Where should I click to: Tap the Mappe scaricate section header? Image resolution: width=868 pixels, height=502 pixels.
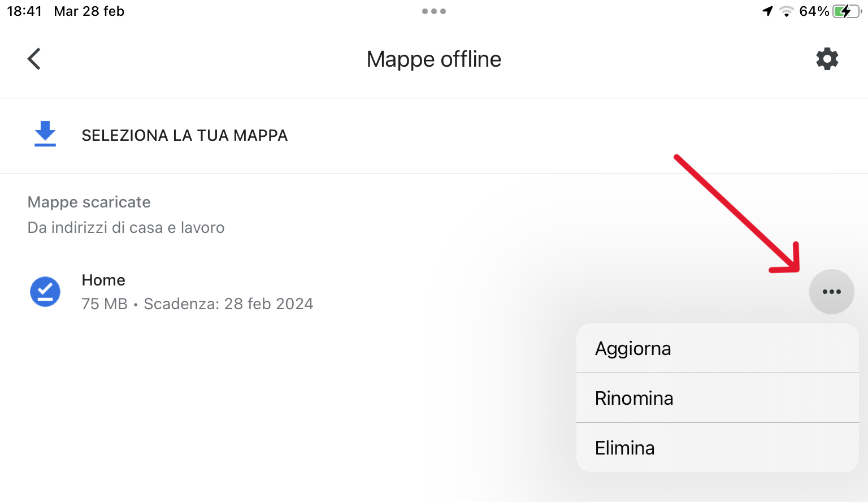89,202
